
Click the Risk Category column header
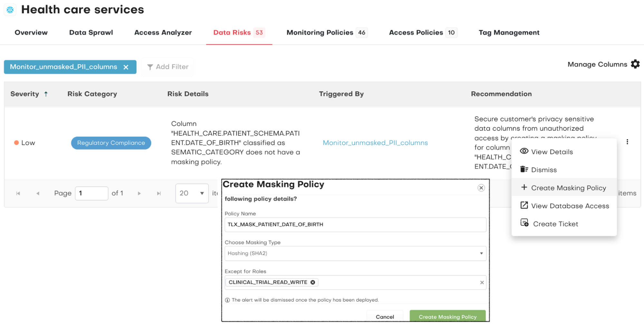[x=92, y=94]
